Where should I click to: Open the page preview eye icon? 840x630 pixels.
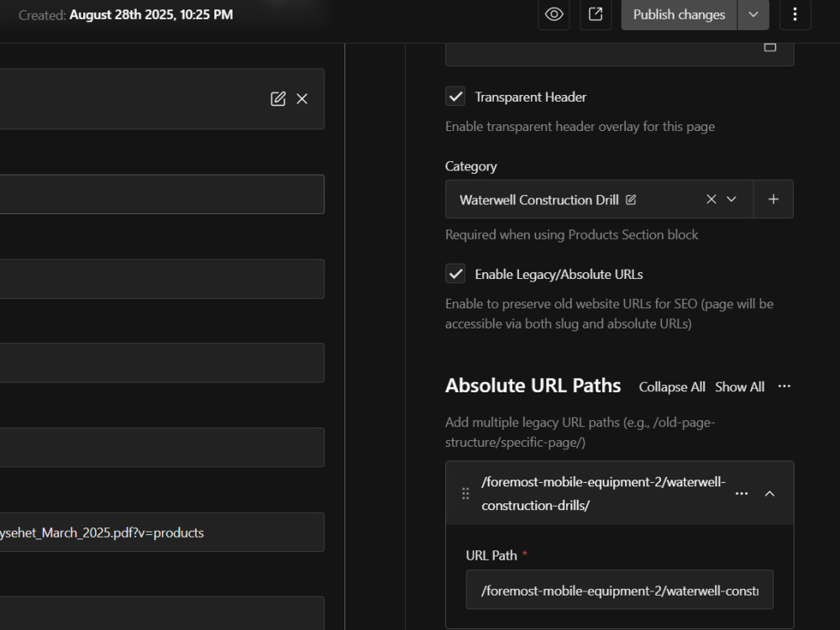[554, 14]
